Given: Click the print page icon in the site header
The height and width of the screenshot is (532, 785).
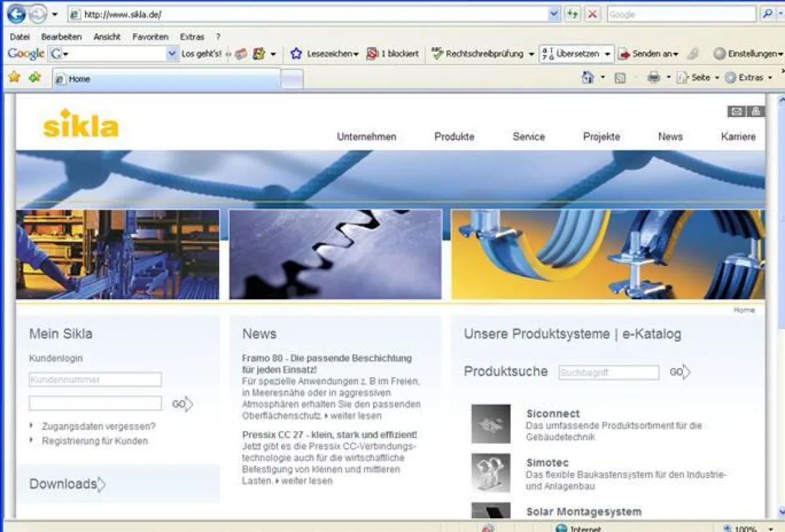Looking at the screenshot, I should pos(756,111).
